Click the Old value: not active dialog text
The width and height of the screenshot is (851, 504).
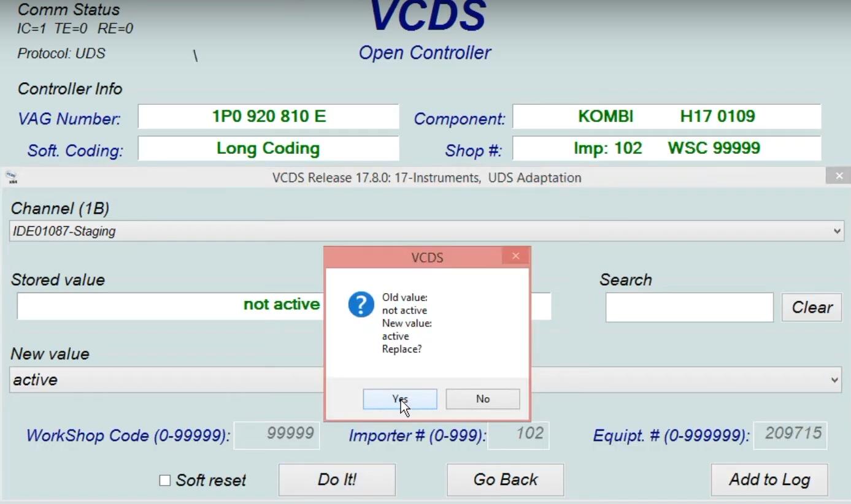pos(405,304)
